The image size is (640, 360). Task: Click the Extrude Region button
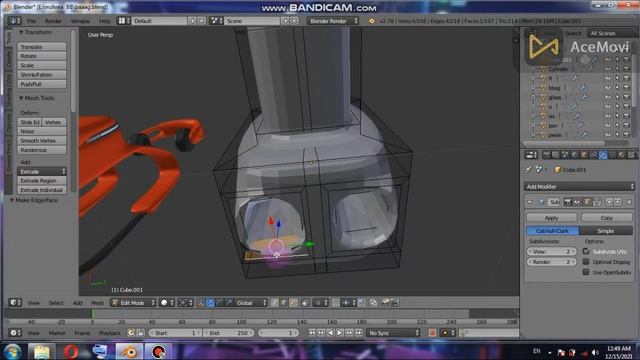(42, 180)
